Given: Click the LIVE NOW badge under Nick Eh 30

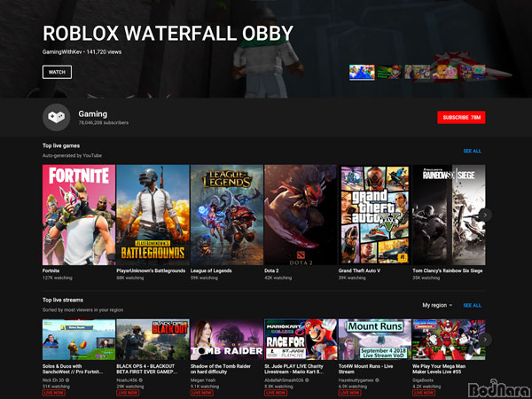Looking at the screenshot, I should click(53, 393).
